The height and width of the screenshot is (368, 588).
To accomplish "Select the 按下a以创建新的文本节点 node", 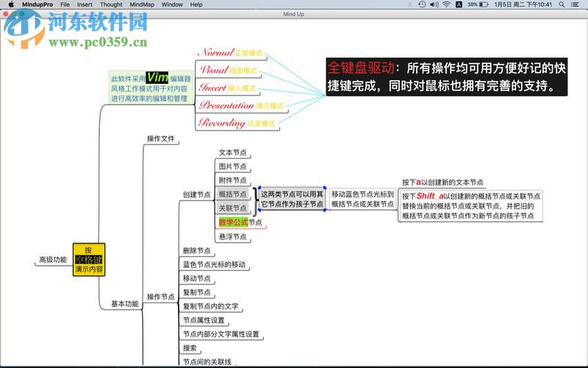I will click(x=442, y=183).
